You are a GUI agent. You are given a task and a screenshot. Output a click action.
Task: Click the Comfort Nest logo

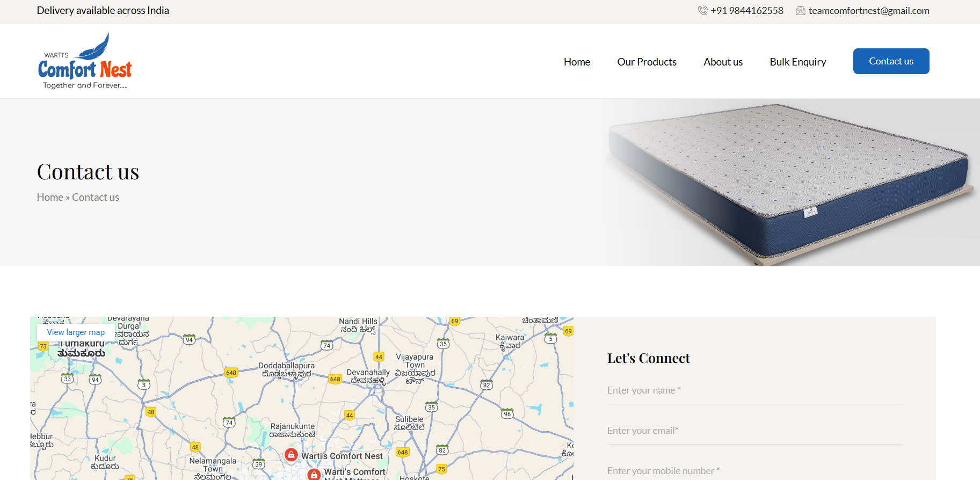[x=85, y=61]
